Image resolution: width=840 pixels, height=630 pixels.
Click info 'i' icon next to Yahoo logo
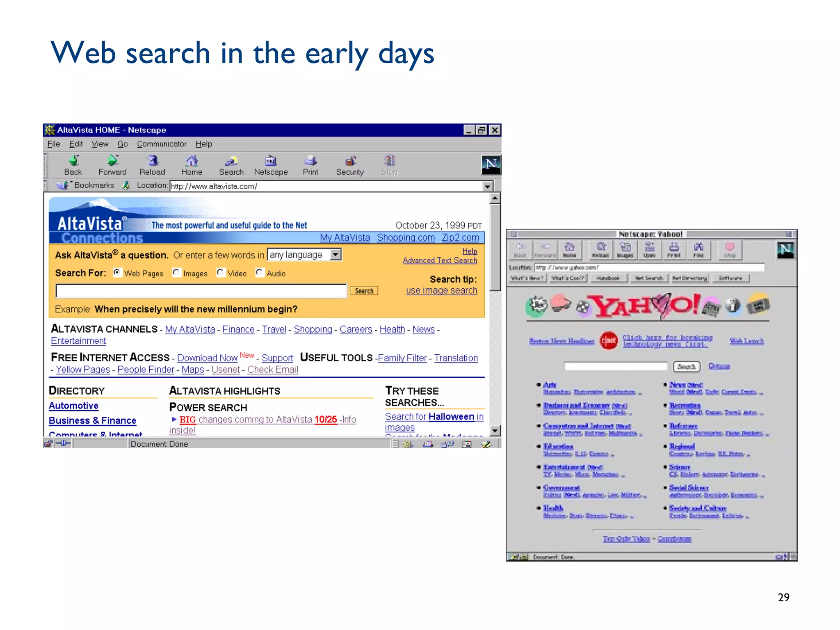(733, 306)
